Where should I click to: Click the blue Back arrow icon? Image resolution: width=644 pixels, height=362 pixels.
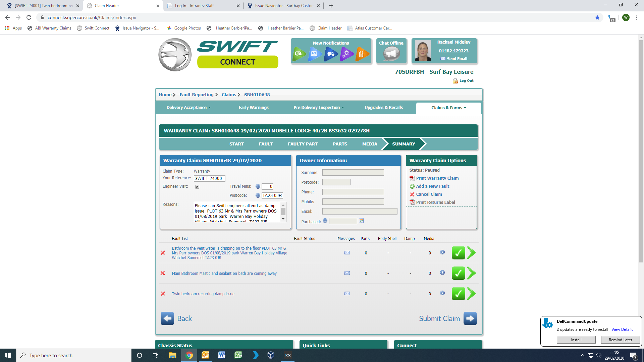(167, 318)
